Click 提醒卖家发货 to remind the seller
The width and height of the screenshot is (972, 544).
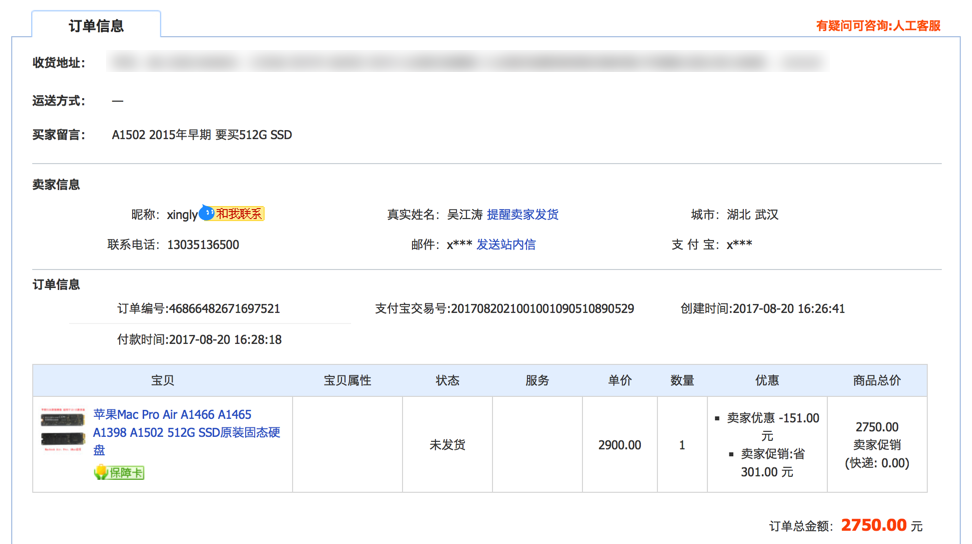tap(523, 214)
